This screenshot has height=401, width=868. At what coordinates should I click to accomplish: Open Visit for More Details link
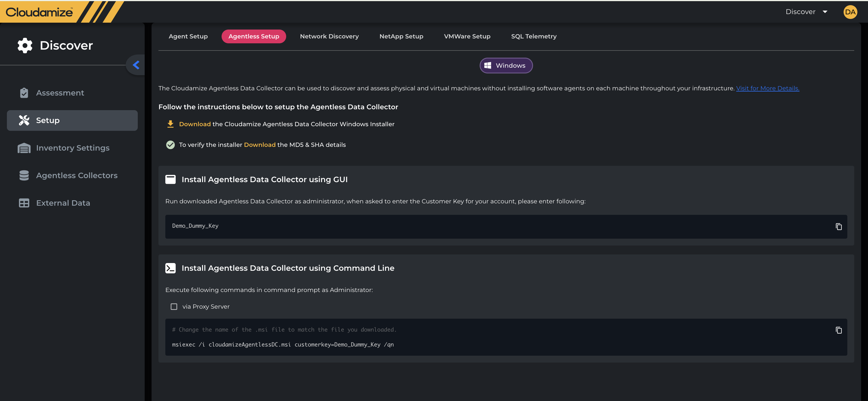tap(767, 88)
